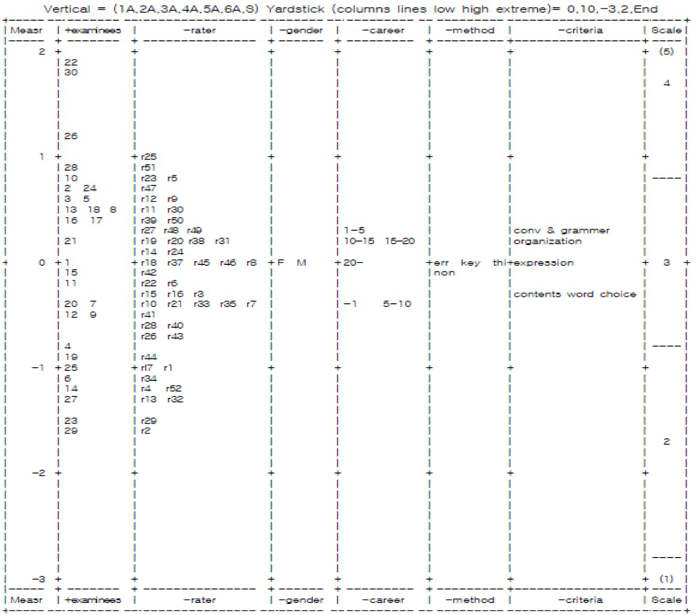700x614 pixels.
Task: Click the gender label M
Action: (301, 262)
